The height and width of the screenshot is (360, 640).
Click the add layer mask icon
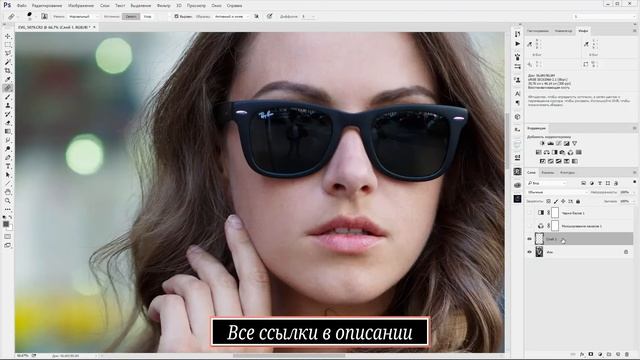(591, 354)
